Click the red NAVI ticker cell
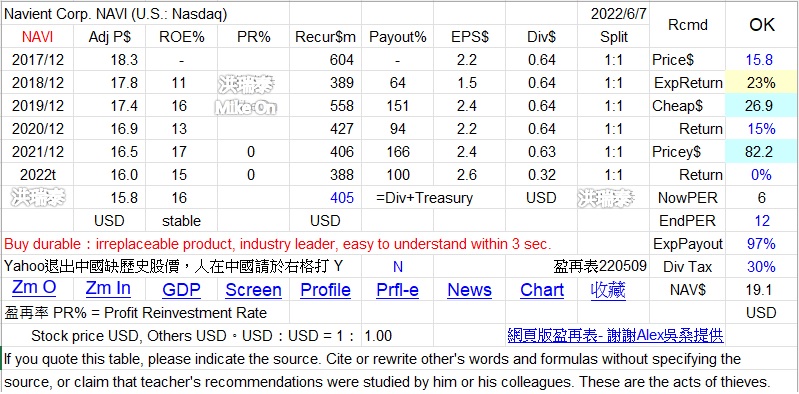Image resolution: width=799 pixels, height=394 pixels. point(38,37)
